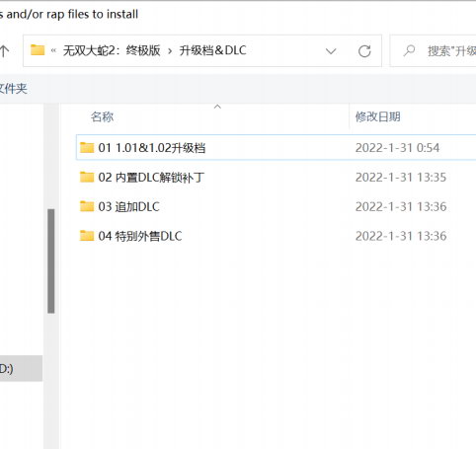Screen dimensions: 476x449
Task: Select folder icon of 02 内置DLC解锁补丁
Action: (x=87, y=177)
